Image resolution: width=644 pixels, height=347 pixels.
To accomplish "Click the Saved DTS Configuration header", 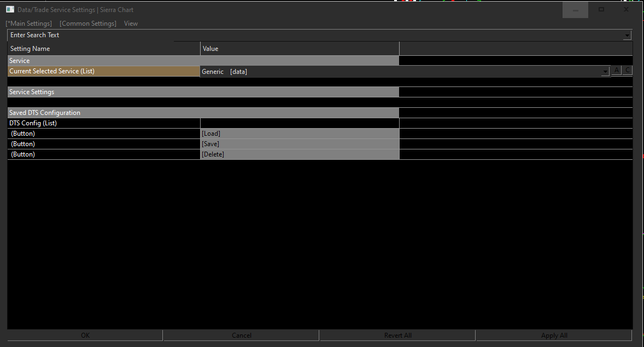I will [x=203, y=113].
